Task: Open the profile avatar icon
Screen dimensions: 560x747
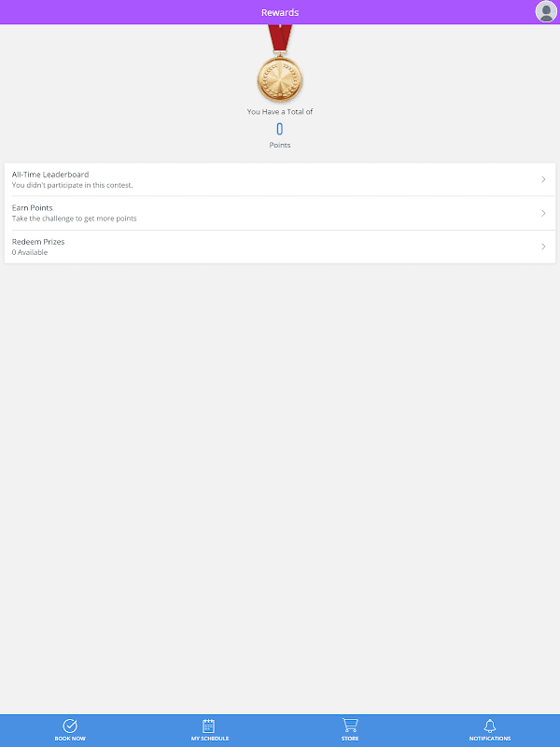Action: point(546,11)
